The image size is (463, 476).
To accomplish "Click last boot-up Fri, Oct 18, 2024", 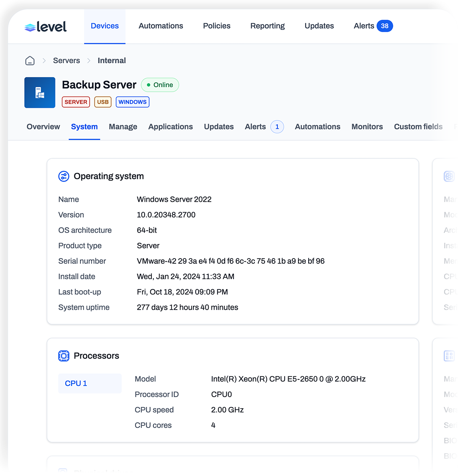I will coord(182,292).
